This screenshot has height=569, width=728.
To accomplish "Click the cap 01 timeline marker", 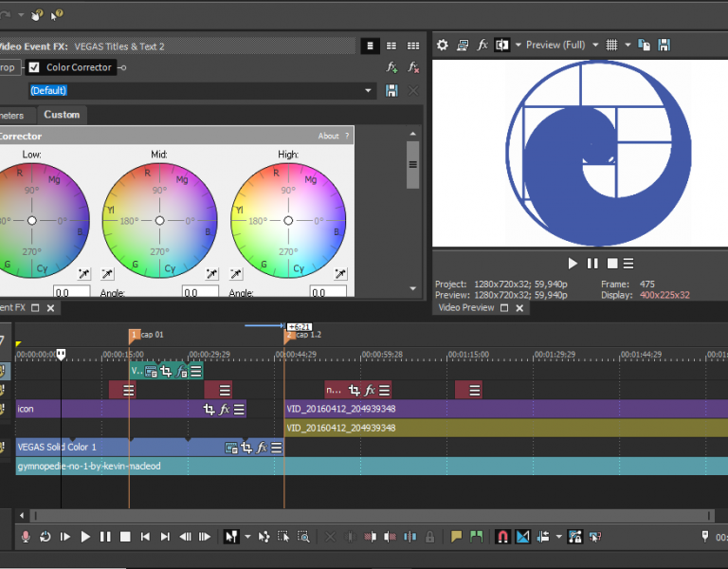I will 135,335.
